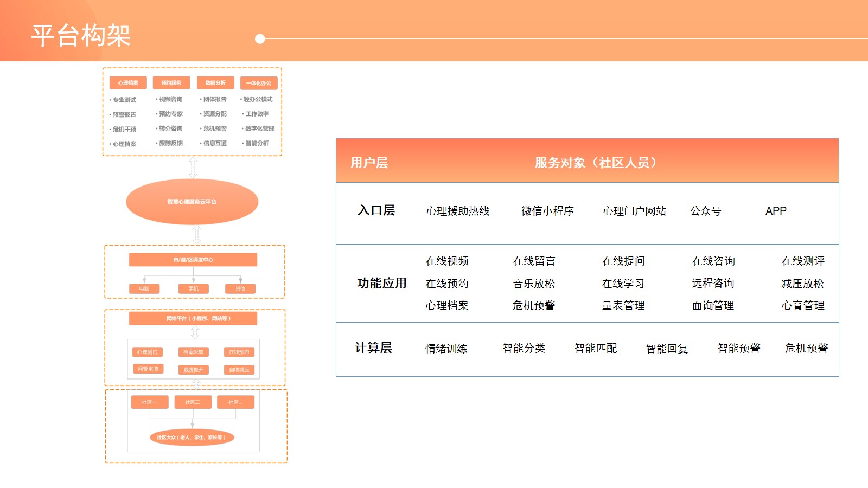Click '音乐放松' in the function row

pyautogui.click(x=534, y=284)
